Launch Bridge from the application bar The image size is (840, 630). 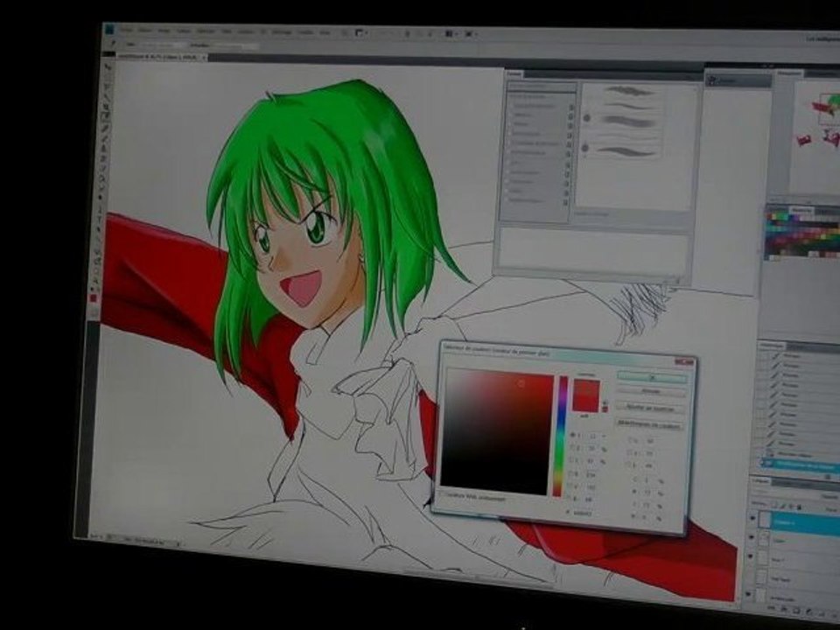[x=346, y=32]
